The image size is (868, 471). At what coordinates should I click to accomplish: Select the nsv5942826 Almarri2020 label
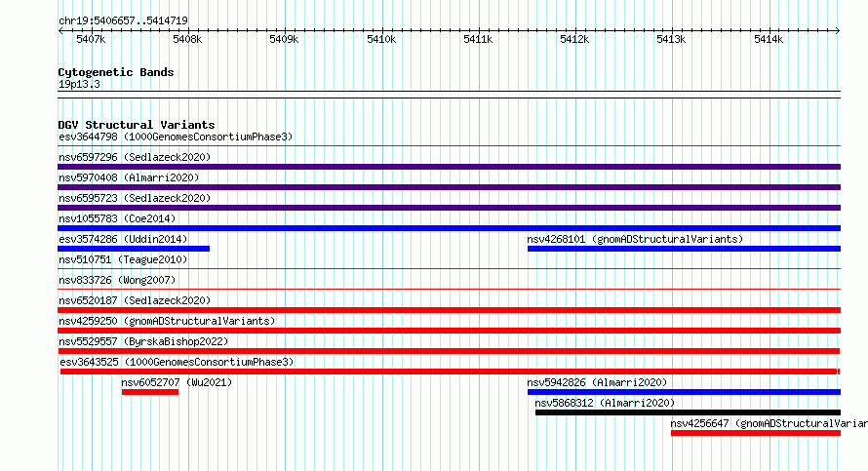coord(597,382)
